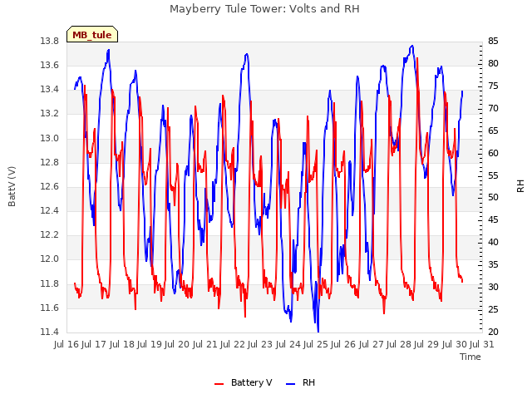
Task: Click the Jul 18 date tick
Action: [122, 344]
